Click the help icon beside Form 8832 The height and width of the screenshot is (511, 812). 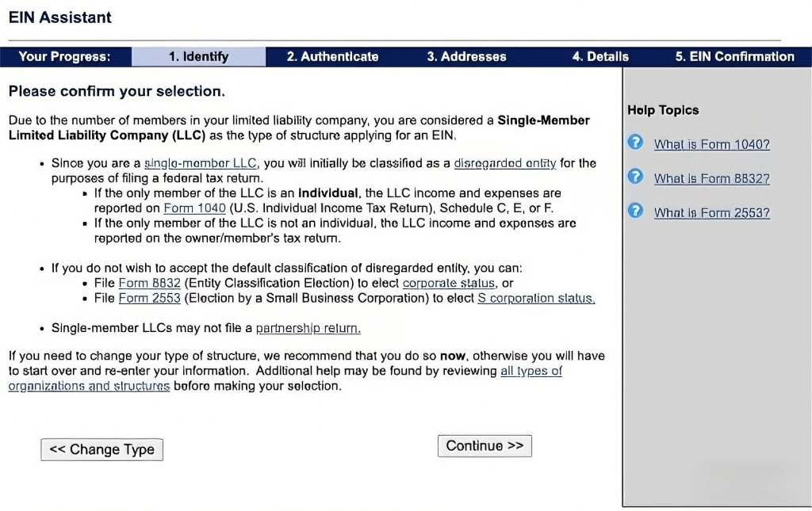pos(635,177)
